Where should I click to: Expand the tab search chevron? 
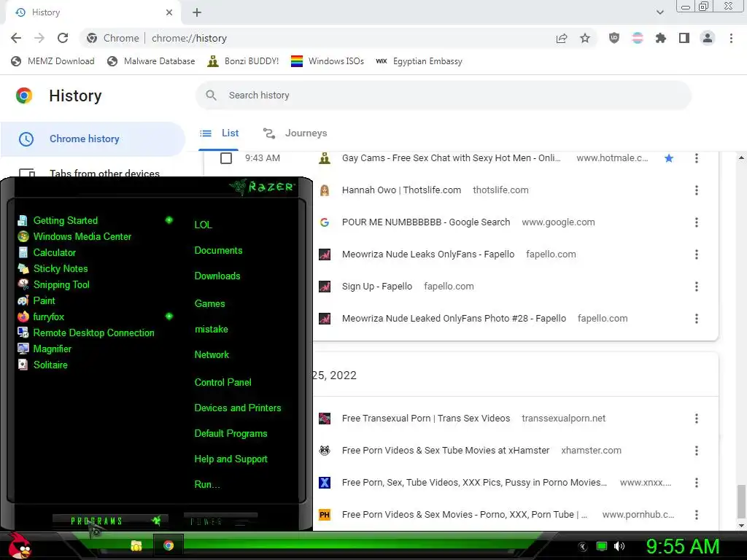coord(659,12)
